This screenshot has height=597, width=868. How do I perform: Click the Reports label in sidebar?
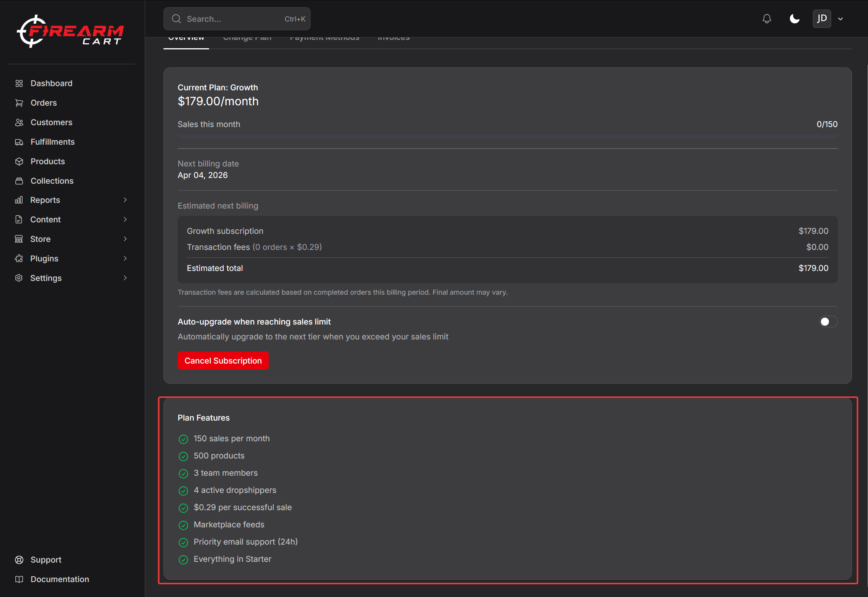(45, 200)
